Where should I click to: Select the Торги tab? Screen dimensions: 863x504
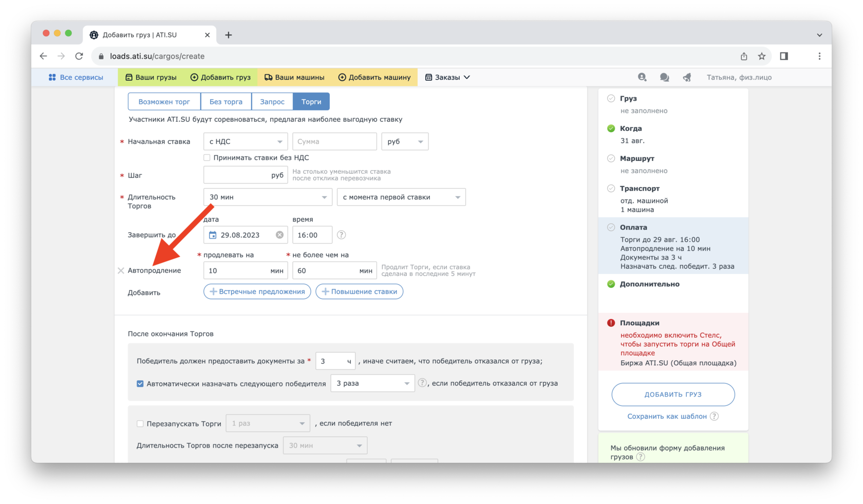coord(311,102)
